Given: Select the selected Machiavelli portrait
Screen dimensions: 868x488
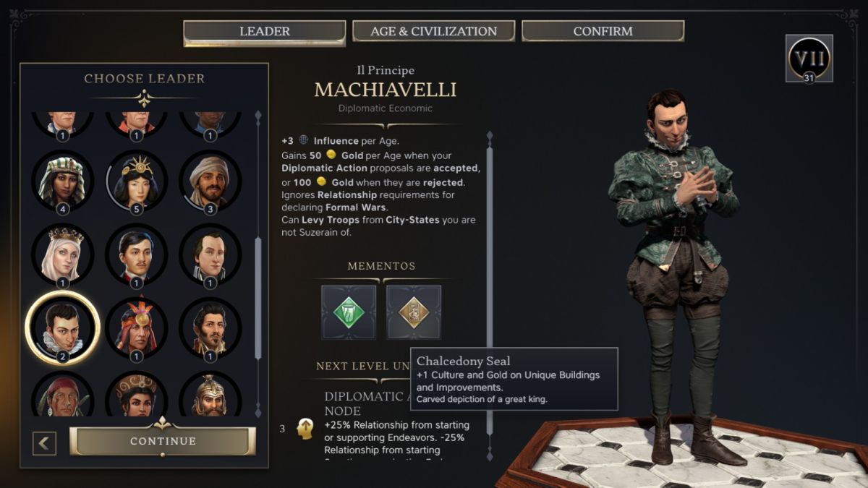Looking at the screenshot, I should tap(62, 328).
